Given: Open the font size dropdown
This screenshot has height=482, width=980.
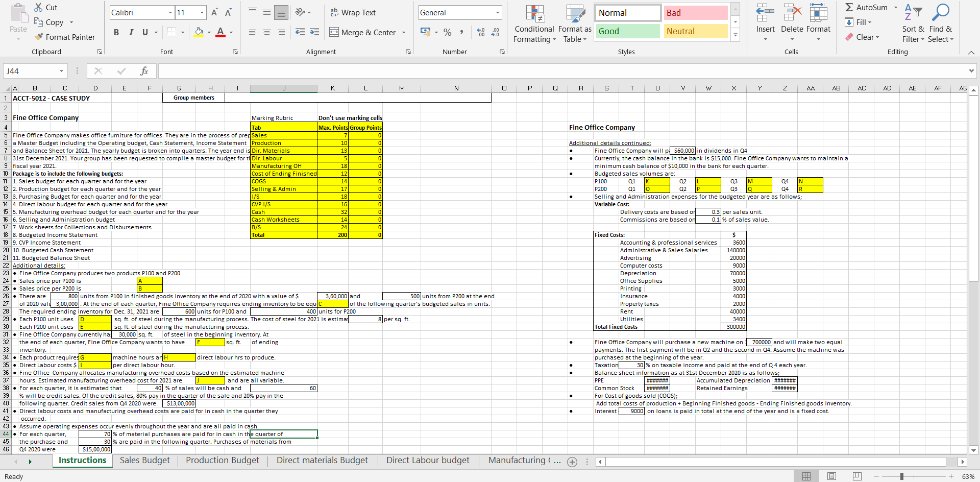Looking at the screenshot, I should (202, 13).
